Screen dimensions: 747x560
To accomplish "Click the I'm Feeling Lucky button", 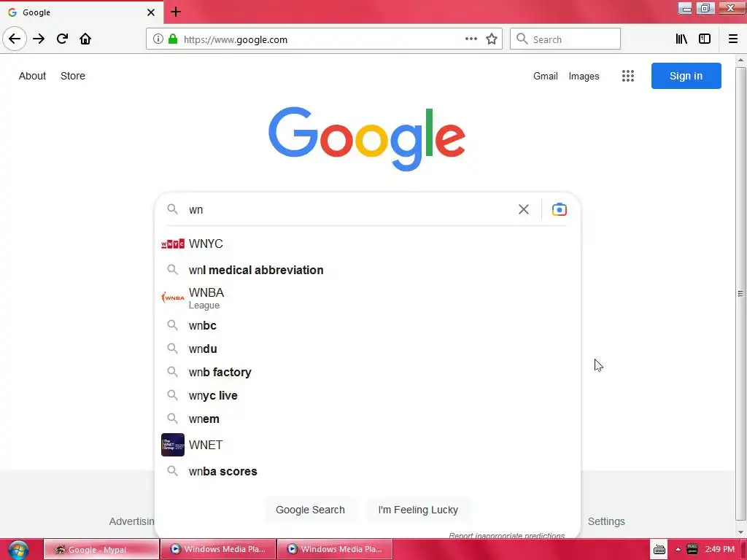I will [418, 510].
